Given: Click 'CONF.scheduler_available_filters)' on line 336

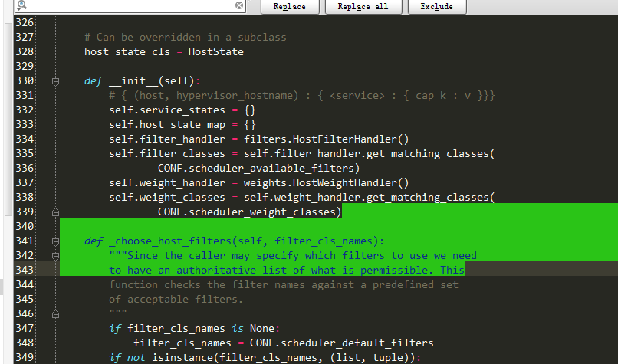Looking at the screenshot, I should point(259,169).
